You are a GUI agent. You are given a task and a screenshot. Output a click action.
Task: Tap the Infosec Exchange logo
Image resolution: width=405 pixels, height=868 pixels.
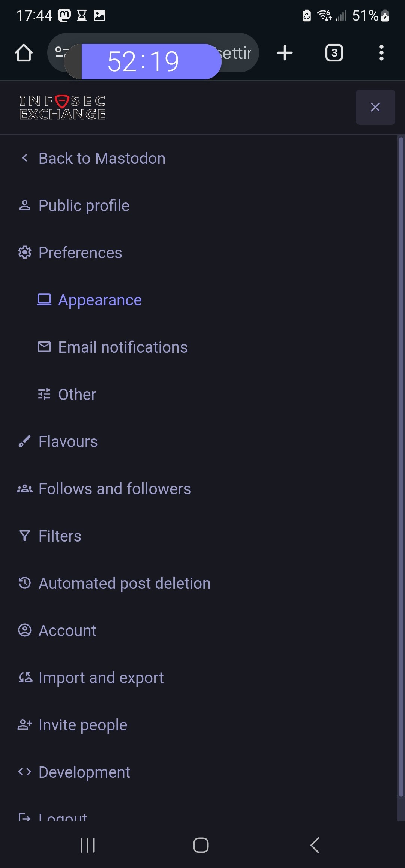tap(63, 108)
